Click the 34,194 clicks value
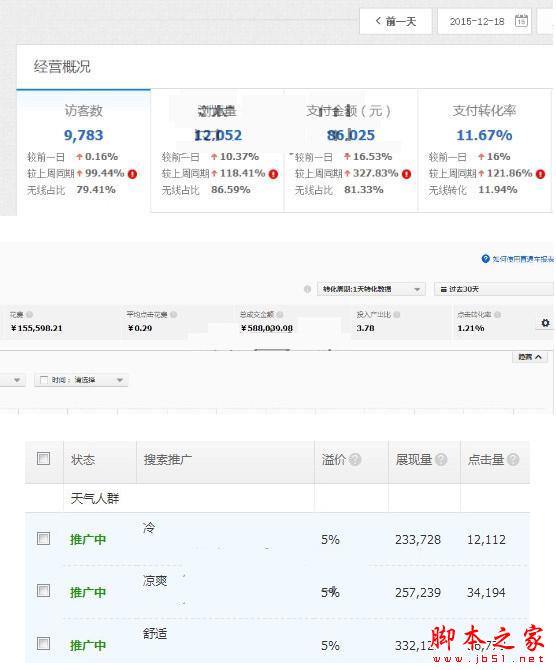 click(486, 593)
